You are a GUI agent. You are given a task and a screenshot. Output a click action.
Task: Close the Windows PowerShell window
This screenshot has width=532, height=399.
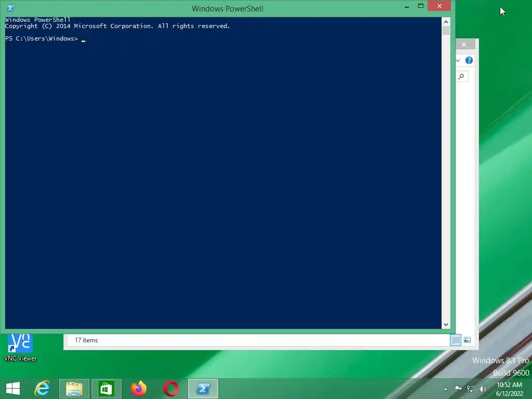(x=440, y=6)
